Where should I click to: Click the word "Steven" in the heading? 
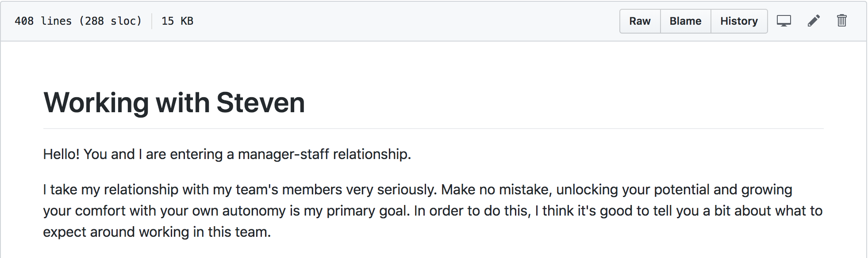coord(261,103)
